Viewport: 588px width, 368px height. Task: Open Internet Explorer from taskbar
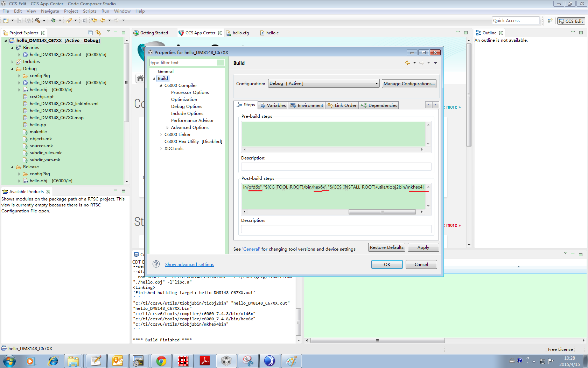[53, 361]
